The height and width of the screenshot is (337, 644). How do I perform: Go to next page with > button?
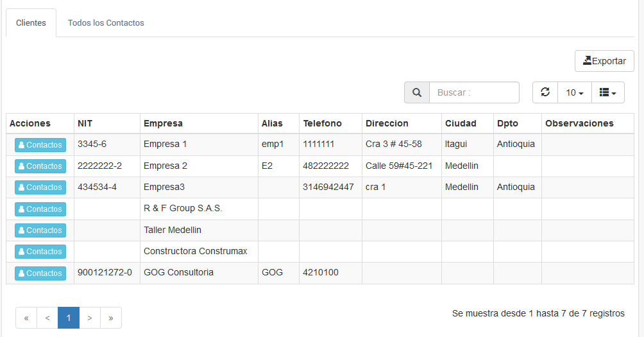click(90, 318)
